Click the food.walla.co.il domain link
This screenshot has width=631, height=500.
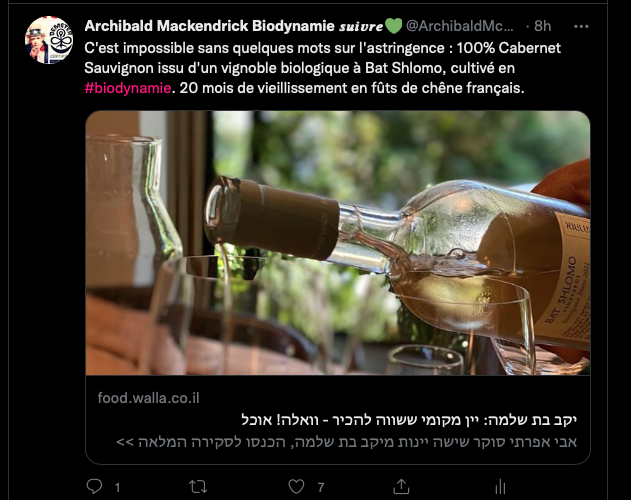pos(148,398)
